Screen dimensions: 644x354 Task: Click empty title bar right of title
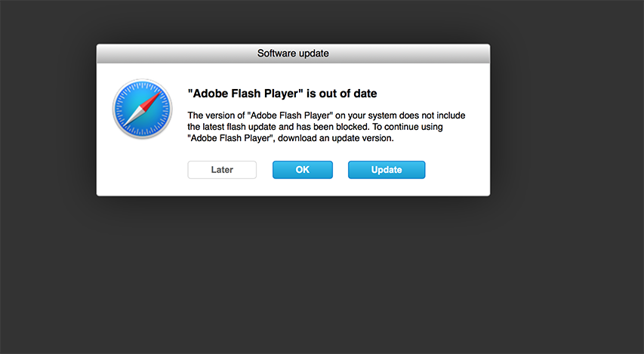coord(409,54)
